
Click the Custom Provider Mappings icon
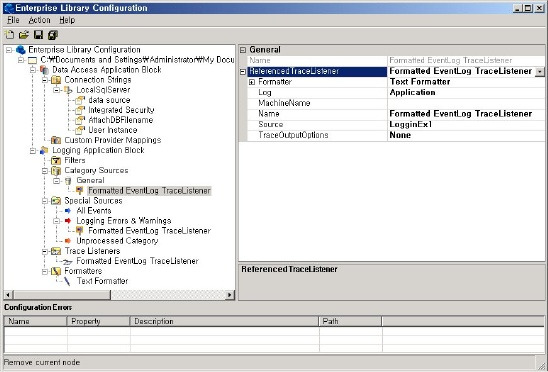[56, 140]
